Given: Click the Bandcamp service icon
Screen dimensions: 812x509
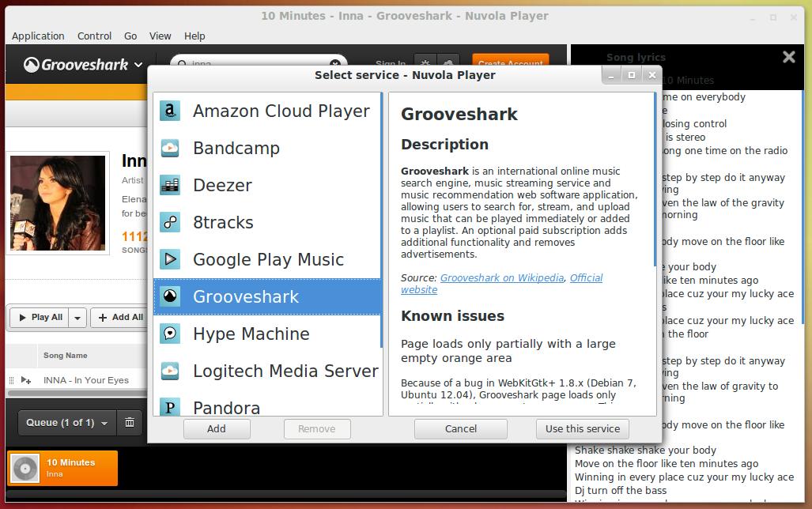Looking at the screenshot, I should click(170, 148).
